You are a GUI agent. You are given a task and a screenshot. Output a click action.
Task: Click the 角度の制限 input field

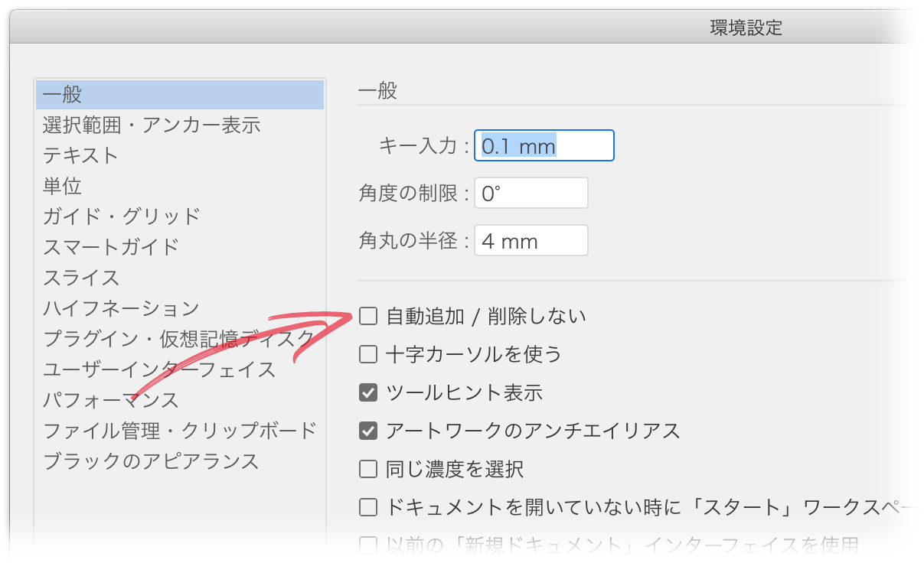click(x=531, y=193)
